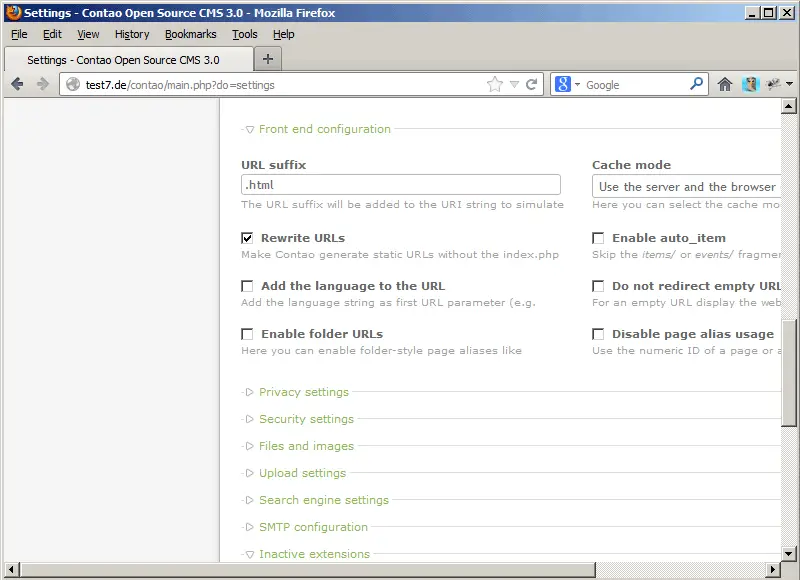800x580 pixels.
Task: Expand the Files and images section
Action: pos(306,446)
